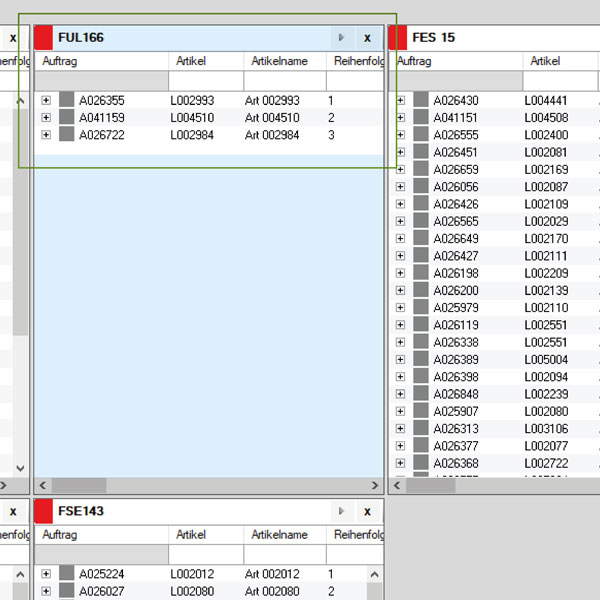The height and width of the screenshot is (600, 600).
Task: Click gray square icon of order A041159
Action: point(67,118)
